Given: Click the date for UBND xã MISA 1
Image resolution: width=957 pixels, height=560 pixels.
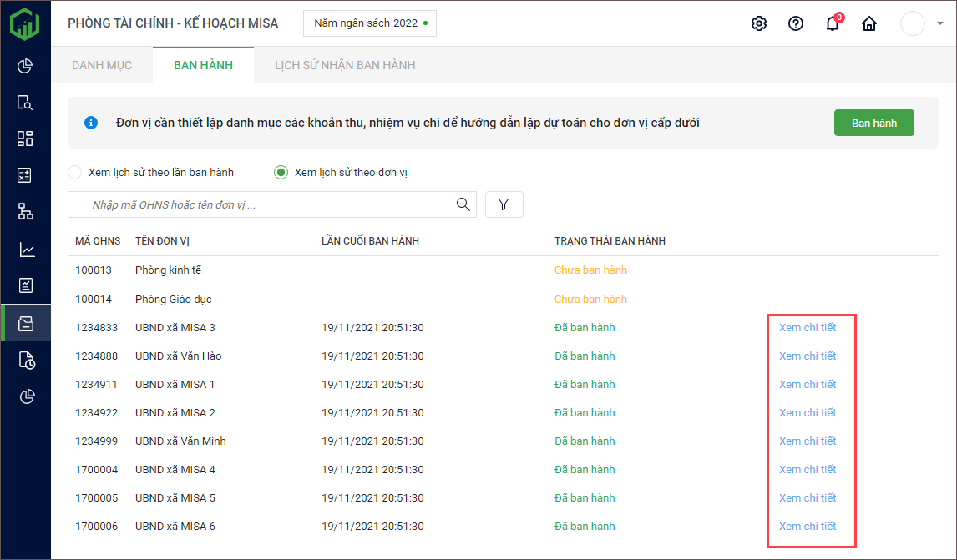Looking at the screenshot, I should pyautogui.click(x=372, y=384).
